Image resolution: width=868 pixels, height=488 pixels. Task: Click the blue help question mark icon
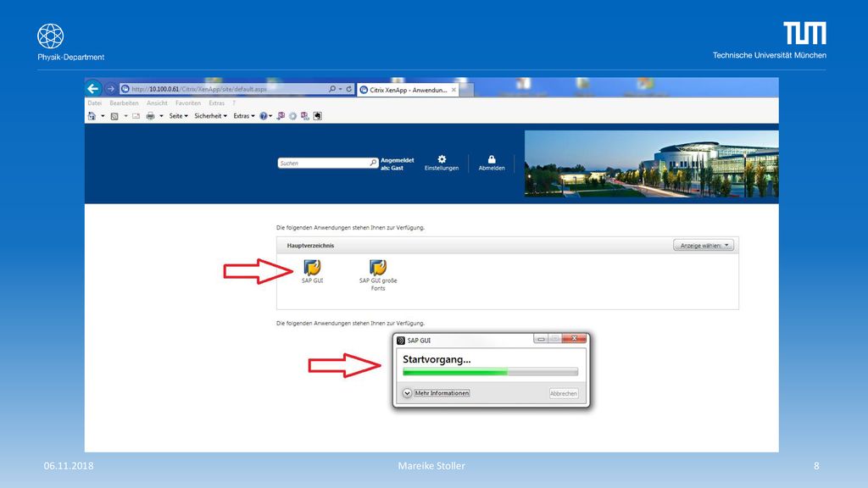[x=263, y=116]
